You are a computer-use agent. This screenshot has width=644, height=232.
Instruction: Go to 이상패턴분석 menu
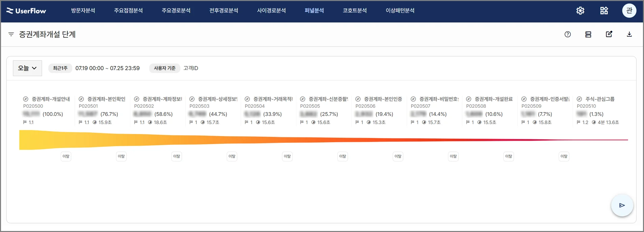(400, 11)
